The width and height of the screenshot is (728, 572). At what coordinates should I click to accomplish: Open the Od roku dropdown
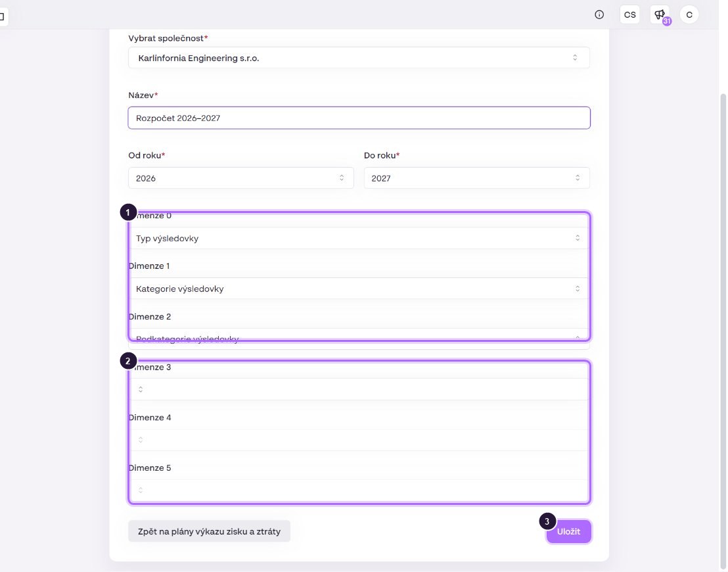coord(241,178)
